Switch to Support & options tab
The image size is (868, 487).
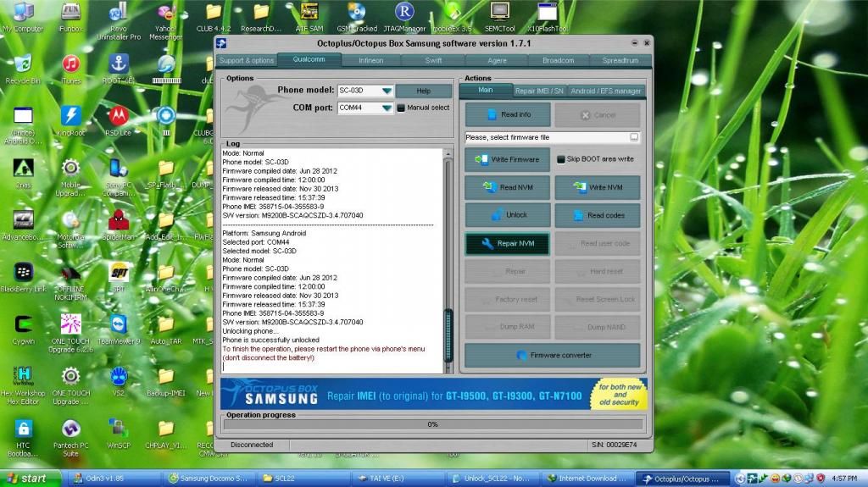click(247, 60)
